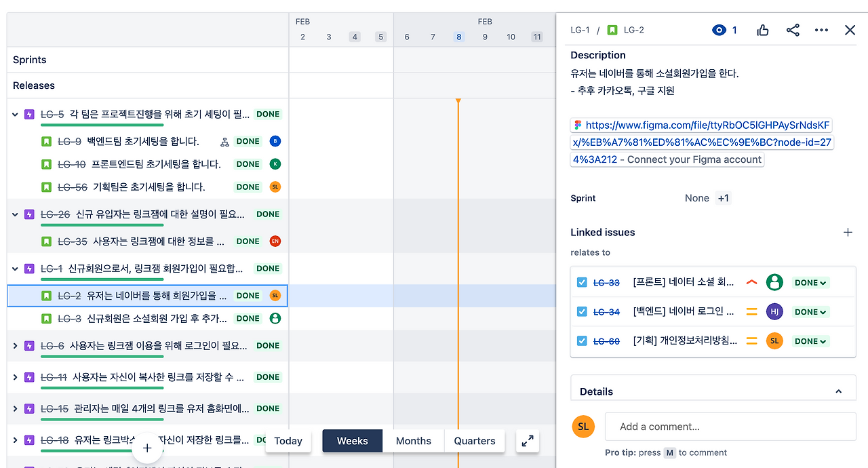
Task: Open the Figma link in Description
Action: tap(702, 125)
